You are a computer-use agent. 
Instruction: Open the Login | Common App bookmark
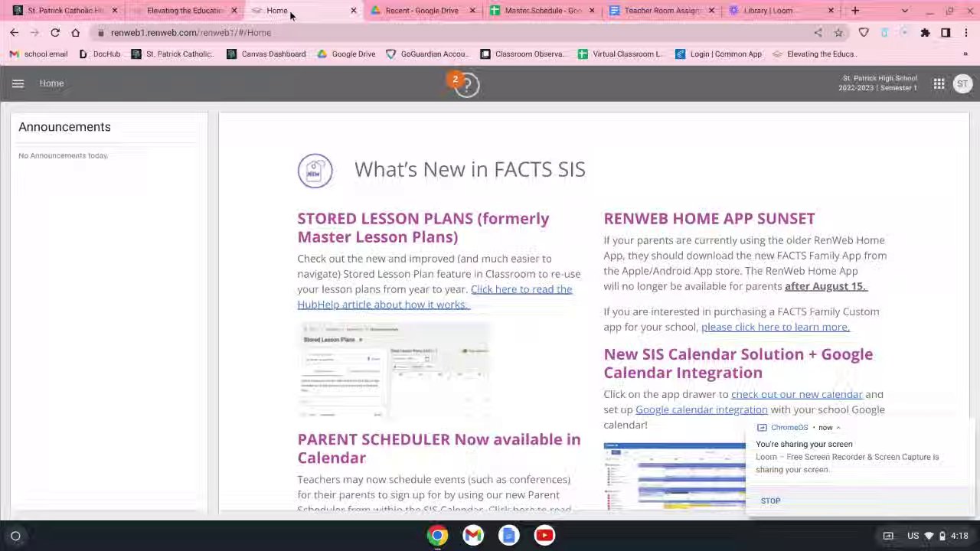(x=718, y=54)
